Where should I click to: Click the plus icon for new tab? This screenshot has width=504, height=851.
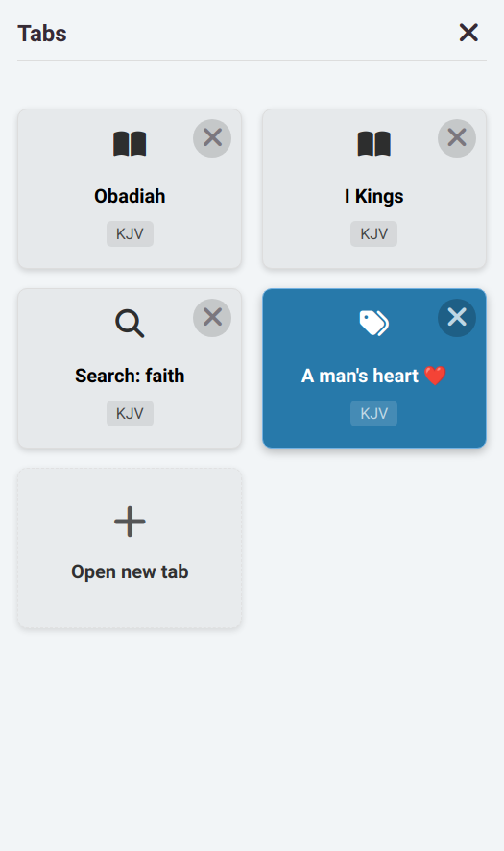click(x=130, y=522)
